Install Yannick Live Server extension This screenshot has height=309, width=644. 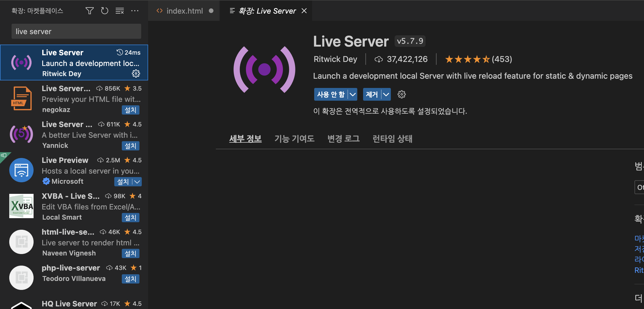click(x=130, y=146)
